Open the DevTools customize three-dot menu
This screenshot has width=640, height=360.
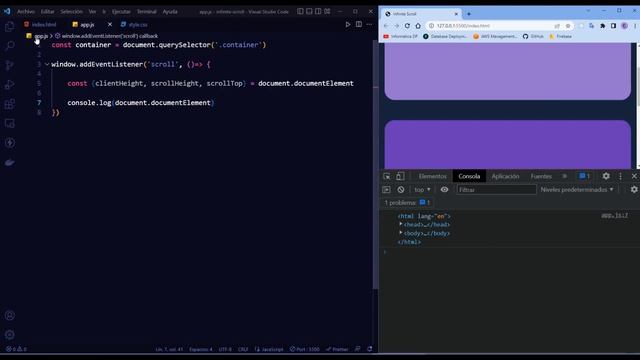(620, 176)
